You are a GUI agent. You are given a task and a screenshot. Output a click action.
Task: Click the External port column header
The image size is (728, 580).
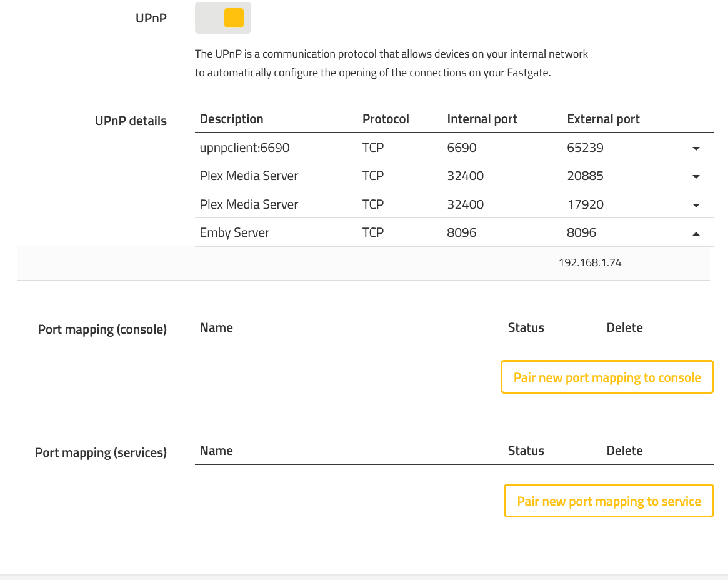[x=603, y=119]
